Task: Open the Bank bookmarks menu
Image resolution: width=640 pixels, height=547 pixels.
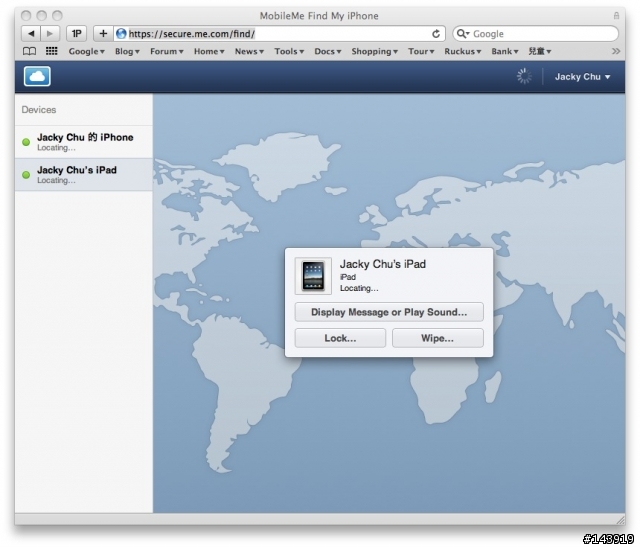Action: 504,51
